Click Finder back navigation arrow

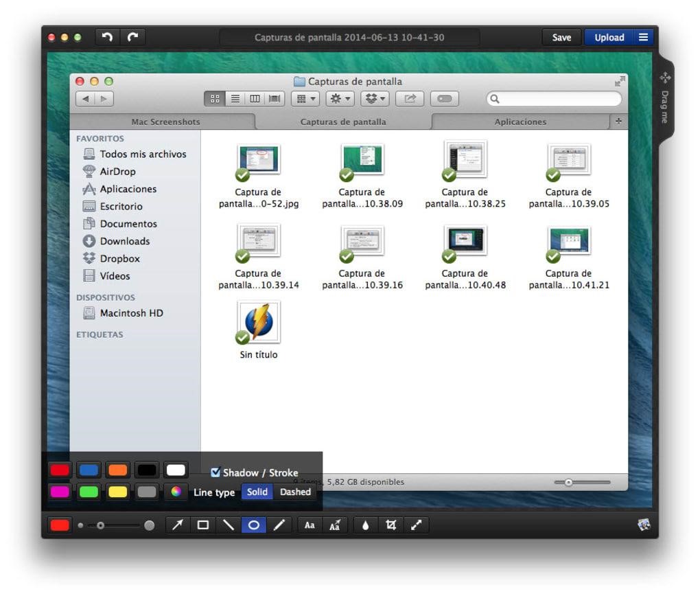coord(85,99)
